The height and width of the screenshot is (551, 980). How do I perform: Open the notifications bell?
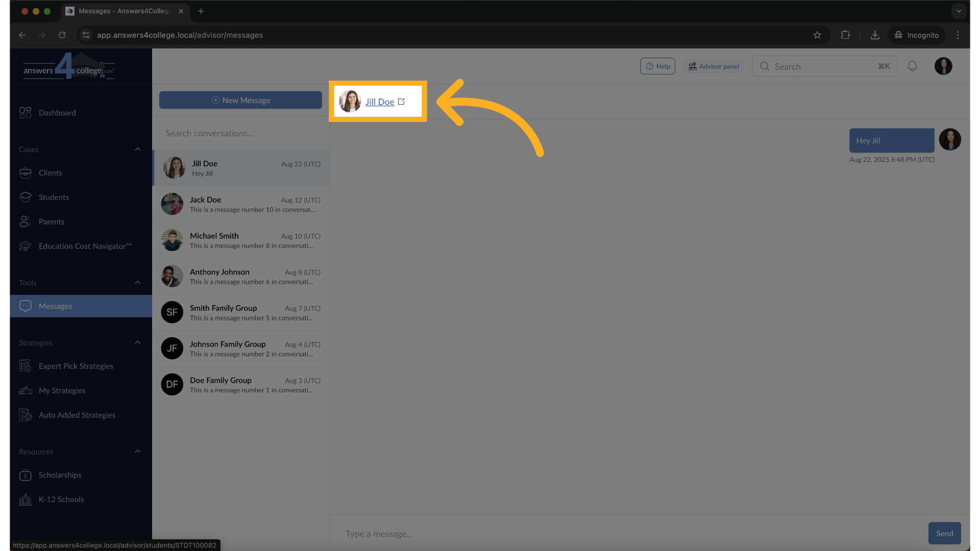point(912,66)
